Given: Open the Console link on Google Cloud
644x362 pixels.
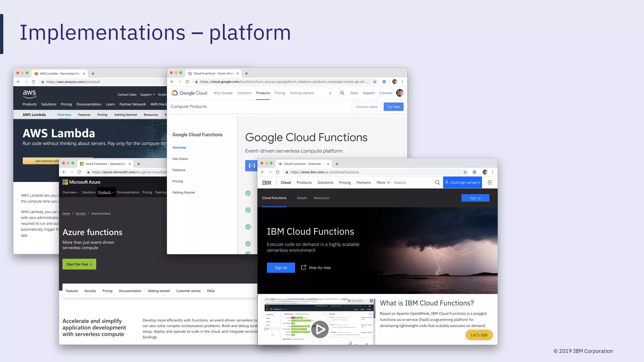Looking at the screenshot, I should click(x=386, y=93).
